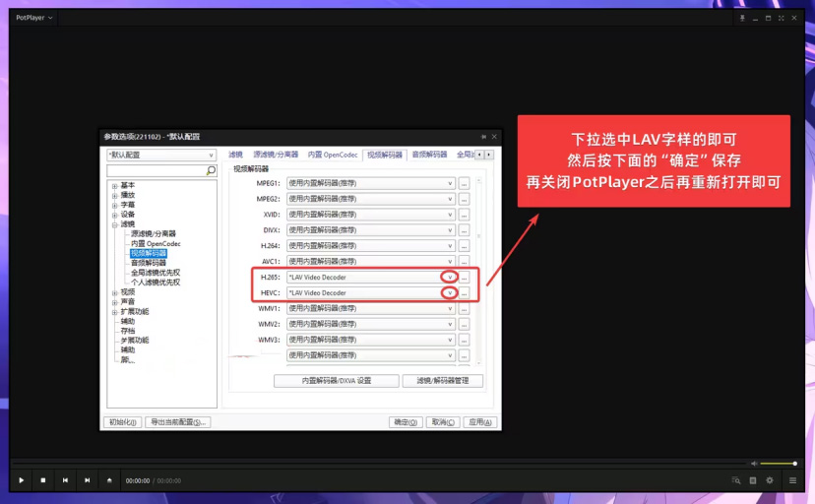Open the MPEG1 decoder dropdown
Viewport: 815px width, 504px height.
[x=450, y=183]
